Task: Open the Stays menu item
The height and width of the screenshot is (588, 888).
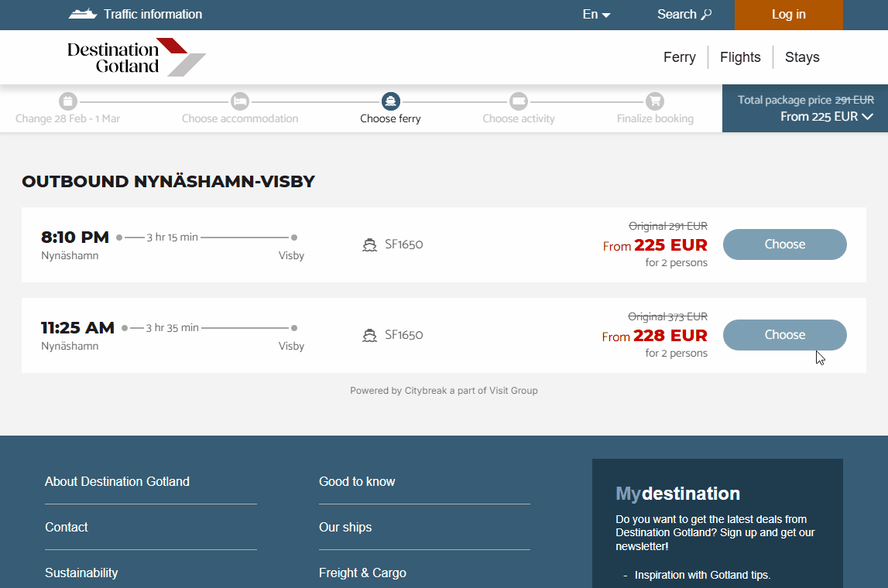Action: (x=802, y=57)
